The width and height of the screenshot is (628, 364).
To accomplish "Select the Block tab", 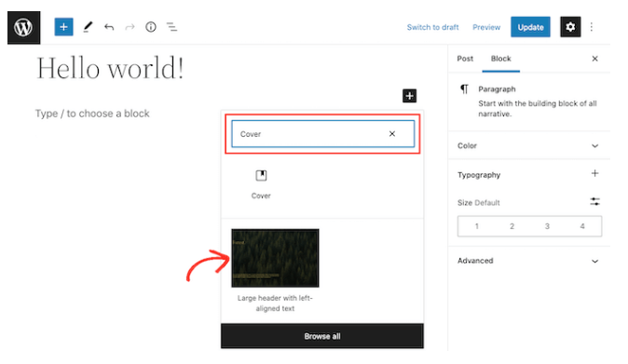I will click(501, 59).
